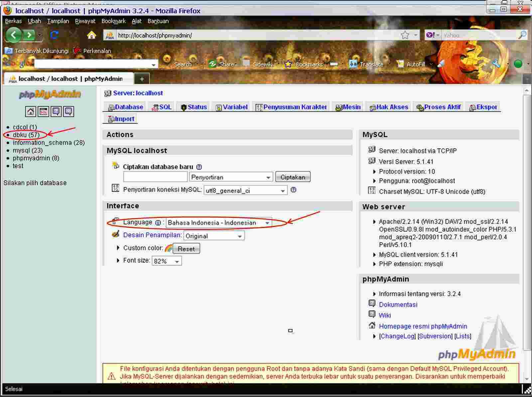
Task: Expand the Font size option triangle
Action: point(118,260)
